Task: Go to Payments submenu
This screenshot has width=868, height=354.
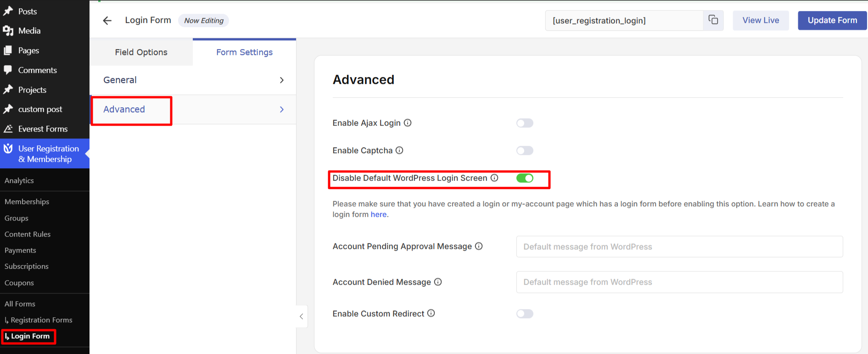Action: coord(20,250)
